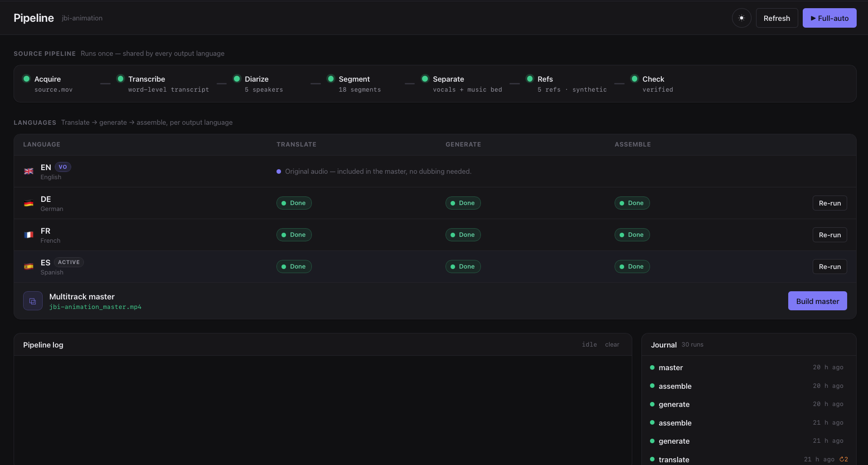Click the French Generate Done status

pyautogui.click(x=463, y=235)
